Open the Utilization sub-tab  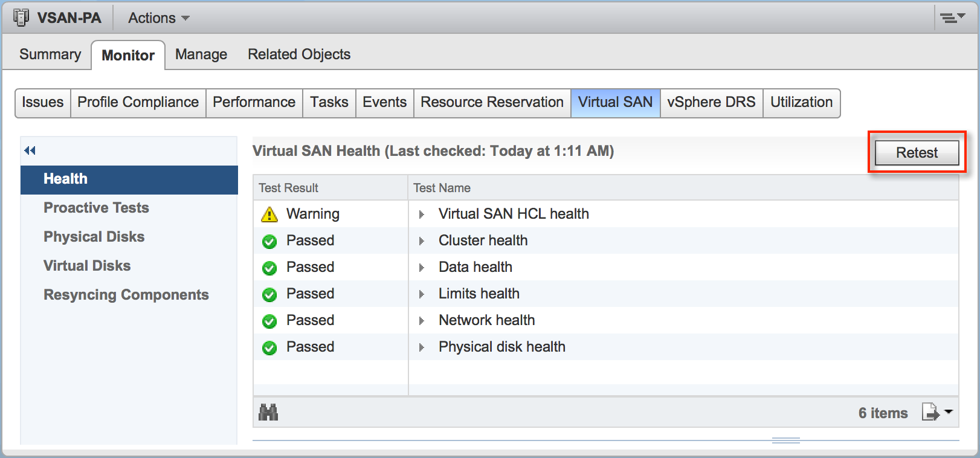[802, 102]
